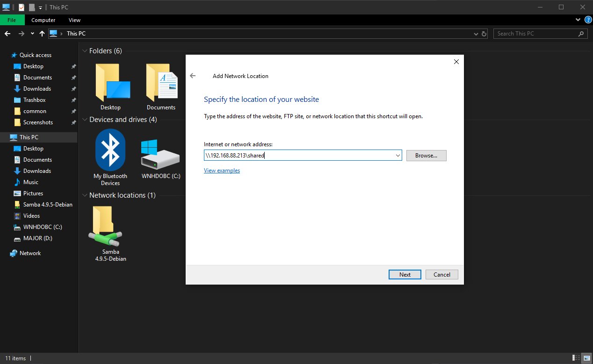Screen dimensions: 593x364
Task: Open Pictures in navigation pane
Action: coord(33,193)
